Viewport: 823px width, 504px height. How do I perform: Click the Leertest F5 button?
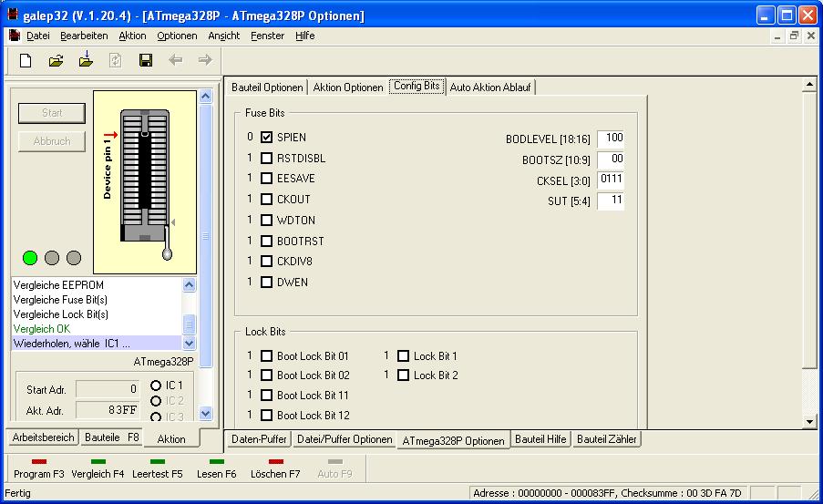[158, 468]
